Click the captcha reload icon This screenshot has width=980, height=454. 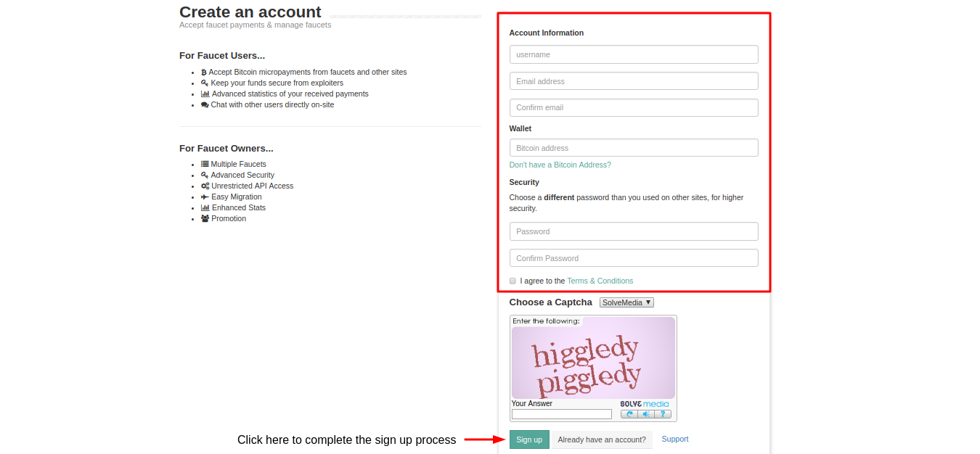tap(629, 414)
